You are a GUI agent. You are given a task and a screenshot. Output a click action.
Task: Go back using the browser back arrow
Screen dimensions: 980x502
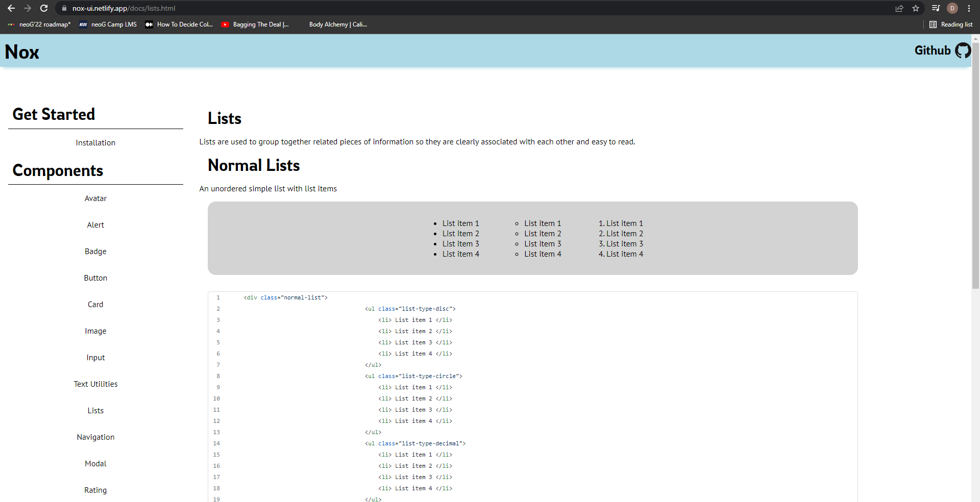11,8
